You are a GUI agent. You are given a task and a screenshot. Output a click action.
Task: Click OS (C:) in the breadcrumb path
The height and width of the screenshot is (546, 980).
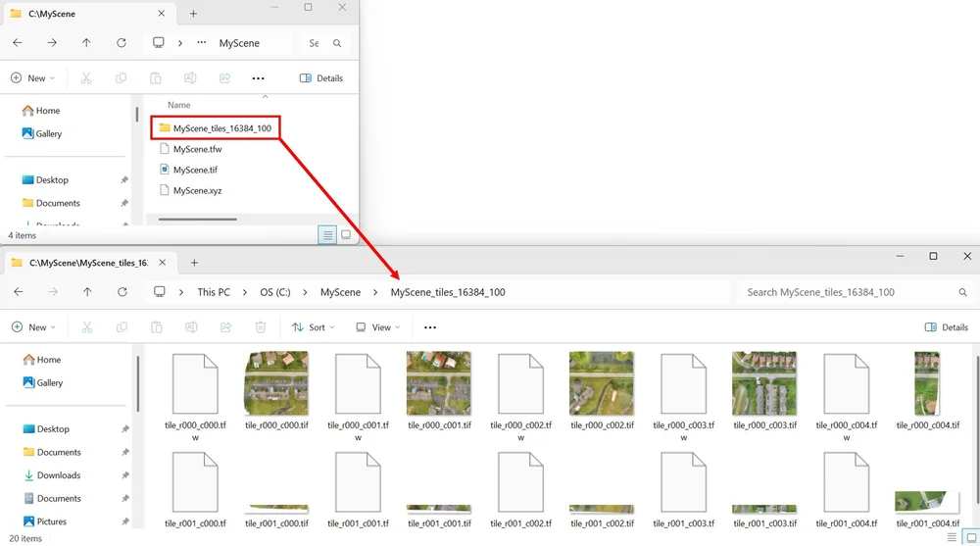click(x=275, y=292)
